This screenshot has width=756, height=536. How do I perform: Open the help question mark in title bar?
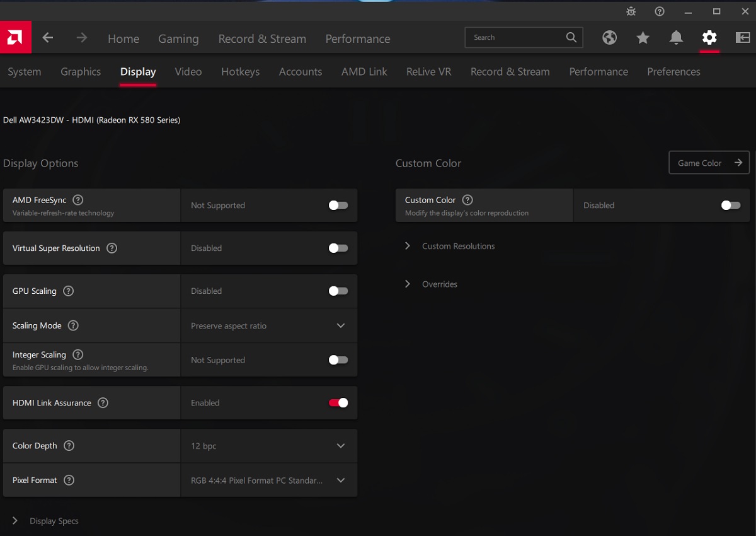point(660,11)
